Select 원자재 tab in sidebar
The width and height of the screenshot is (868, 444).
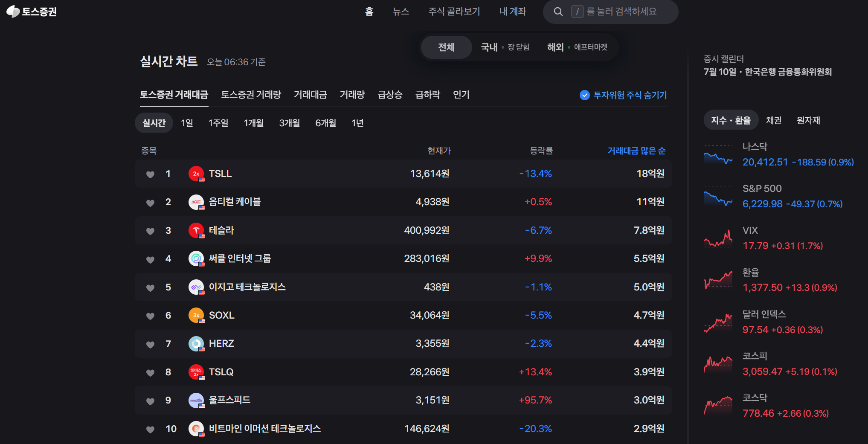pyautogui.click(x=808, y=120)
